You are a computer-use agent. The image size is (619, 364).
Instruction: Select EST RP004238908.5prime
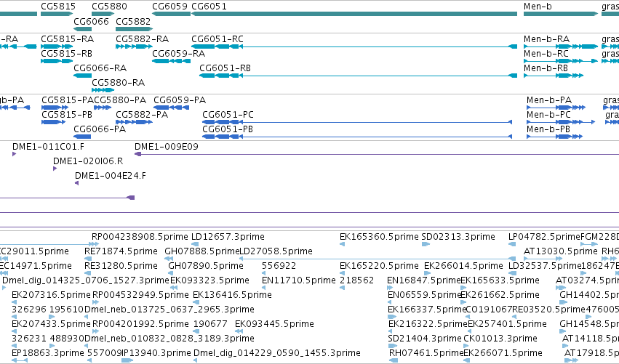tap(140, 237)
